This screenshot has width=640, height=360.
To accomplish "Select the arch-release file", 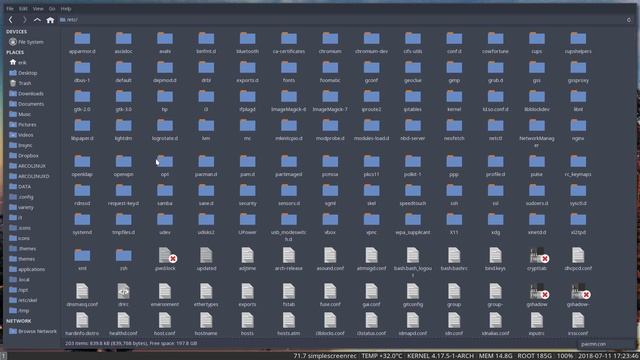I will tap(289, 260).
